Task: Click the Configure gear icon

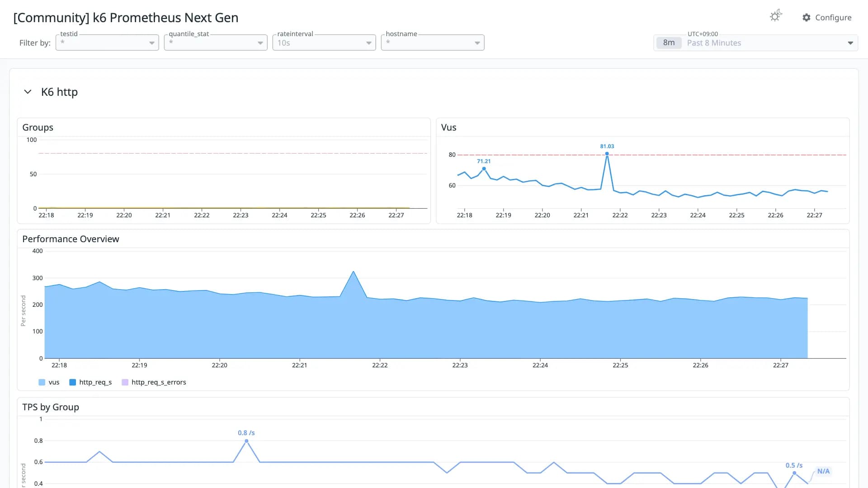Action: click(806, 17)
